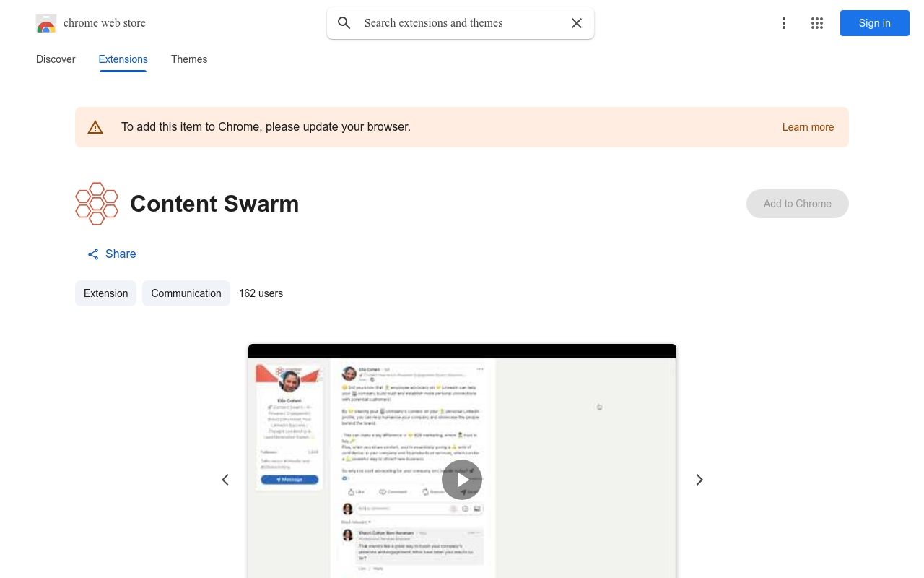Play the preview video

(x=462, y=480)
